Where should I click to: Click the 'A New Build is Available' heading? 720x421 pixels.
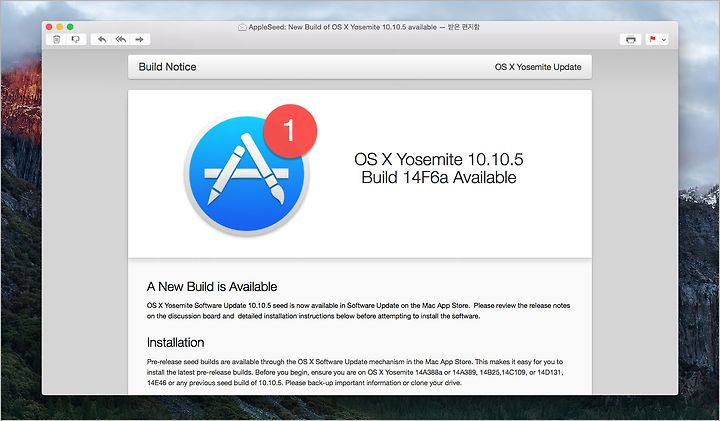point(212,286)
